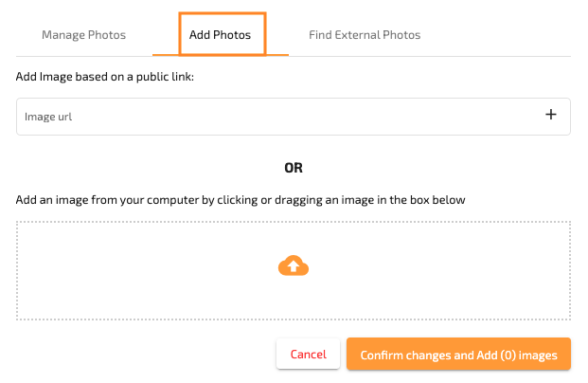Cancel the photo changes
The image size is (588, 383).
coord(309,355)
